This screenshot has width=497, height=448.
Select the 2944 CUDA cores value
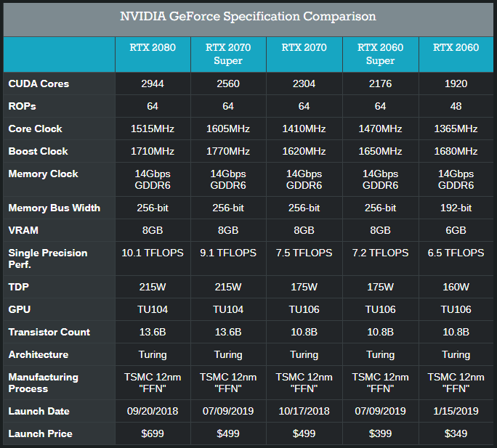point(153,84)
